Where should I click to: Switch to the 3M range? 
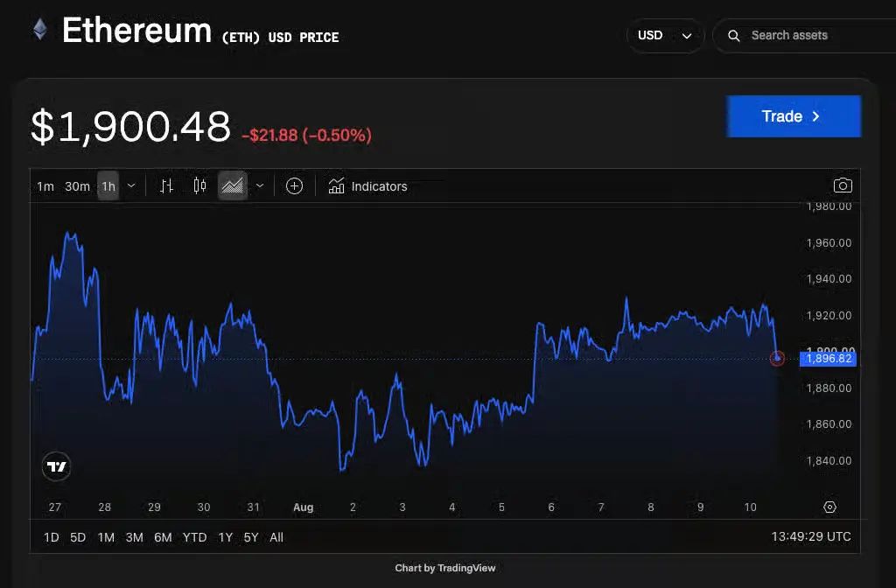pos(134,537)
